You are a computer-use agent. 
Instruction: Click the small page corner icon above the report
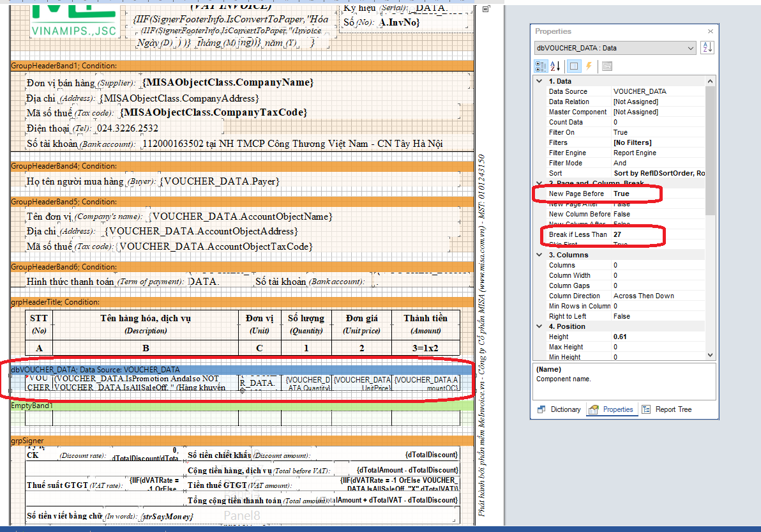tap(486, 9)
